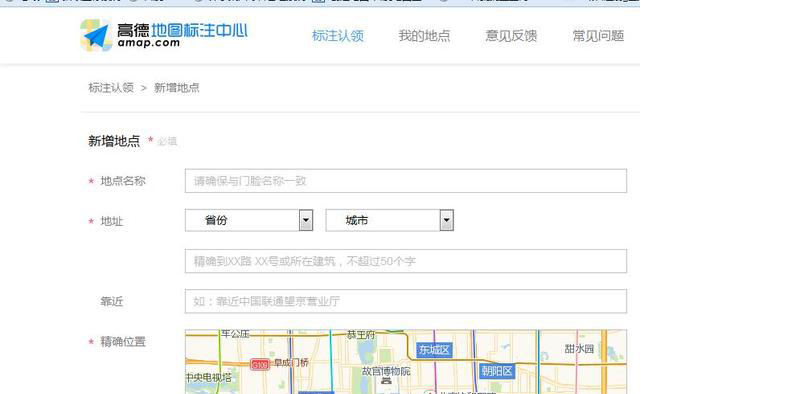Open the 常见问题 tab
This screenshot has height=394, width=800.
598,36
